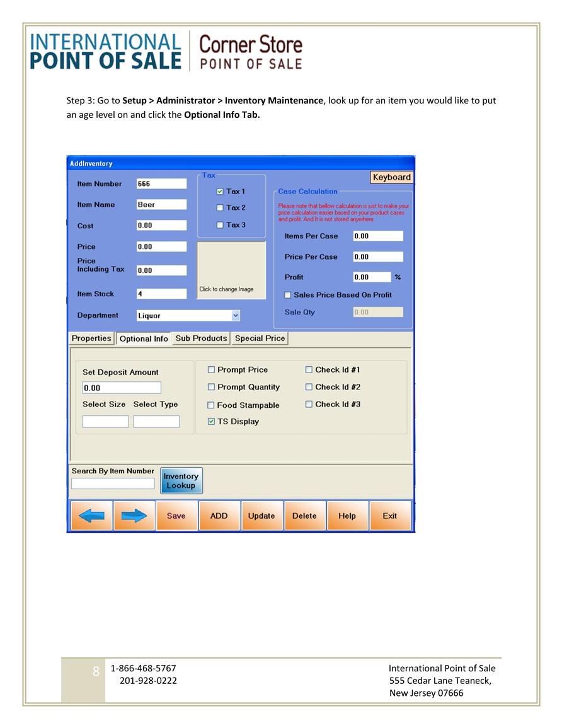Save the inventory item

click(x=176, y=516)
